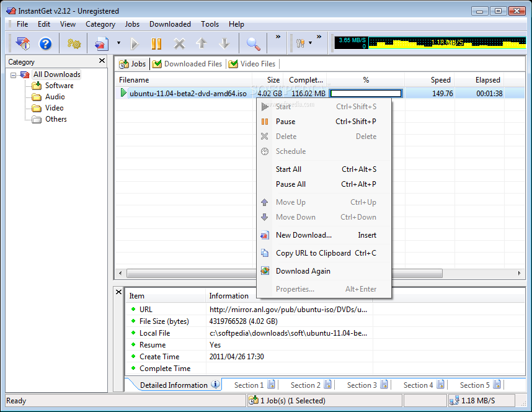This screenshot has width=532, height=412.
Task: Open options via the yellow gears icon
Action: [x=74, y=44]
